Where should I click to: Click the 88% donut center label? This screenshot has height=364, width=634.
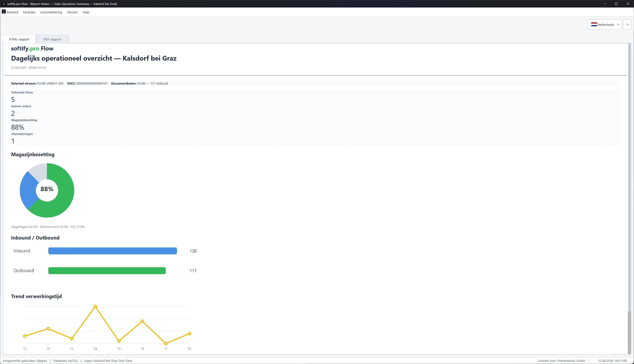pos(47,189)
